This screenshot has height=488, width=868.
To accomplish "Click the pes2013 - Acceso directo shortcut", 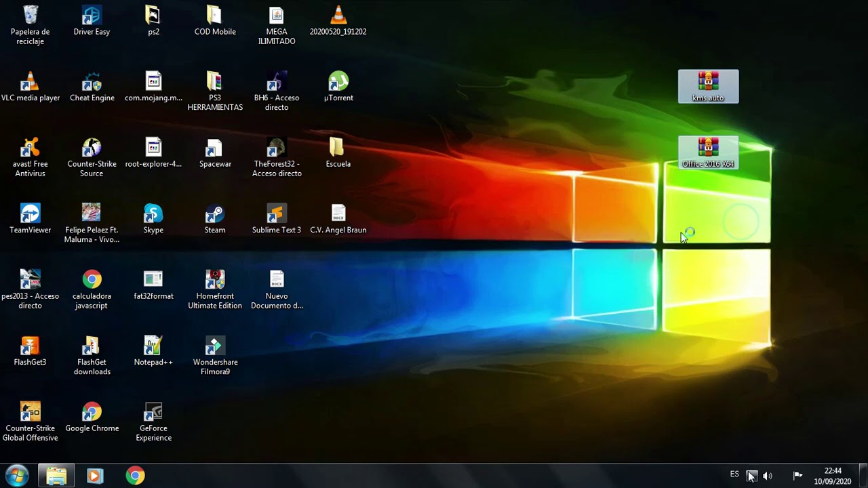I will (x=31, y=289).
